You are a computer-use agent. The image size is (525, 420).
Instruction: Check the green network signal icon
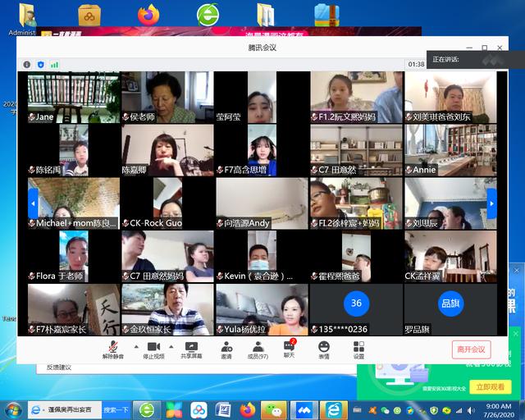[54, 64]
